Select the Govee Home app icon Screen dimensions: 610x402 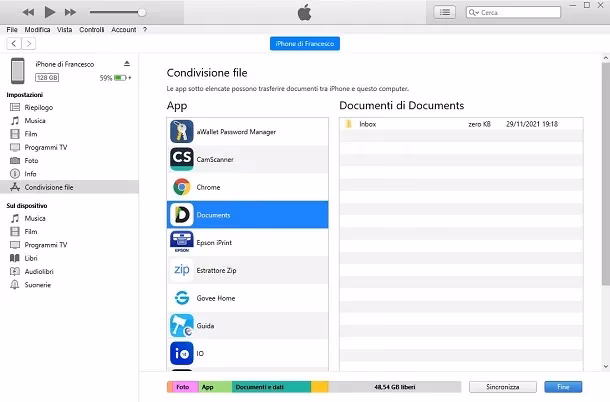pyautogui.click(x=181, y=298)
